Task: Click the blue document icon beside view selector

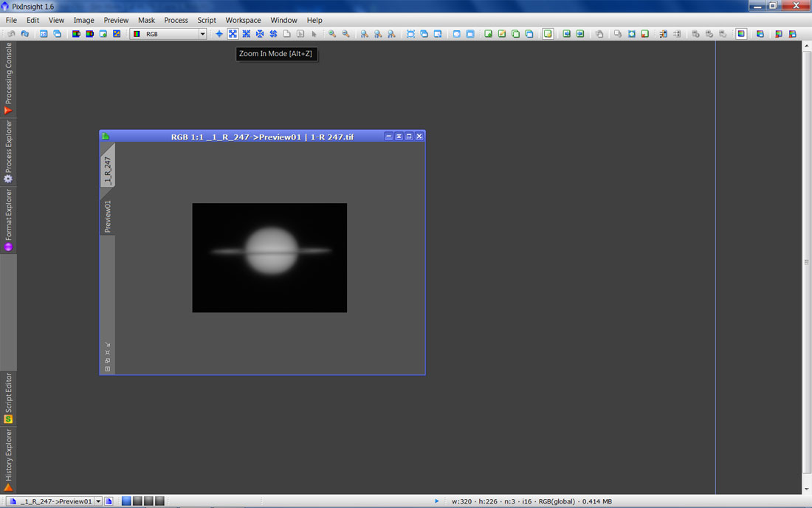Action: click(x=109, y=501)
